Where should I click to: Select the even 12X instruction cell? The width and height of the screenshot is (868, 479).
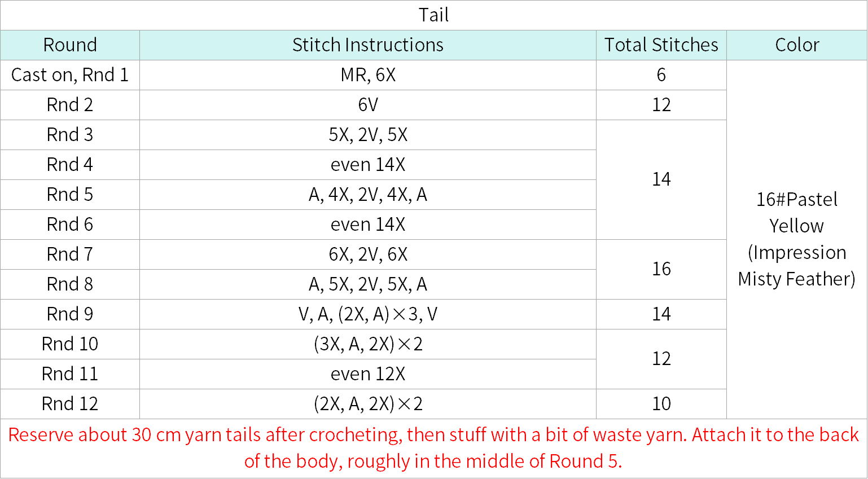pyautogui.click(x=368, y=374)
